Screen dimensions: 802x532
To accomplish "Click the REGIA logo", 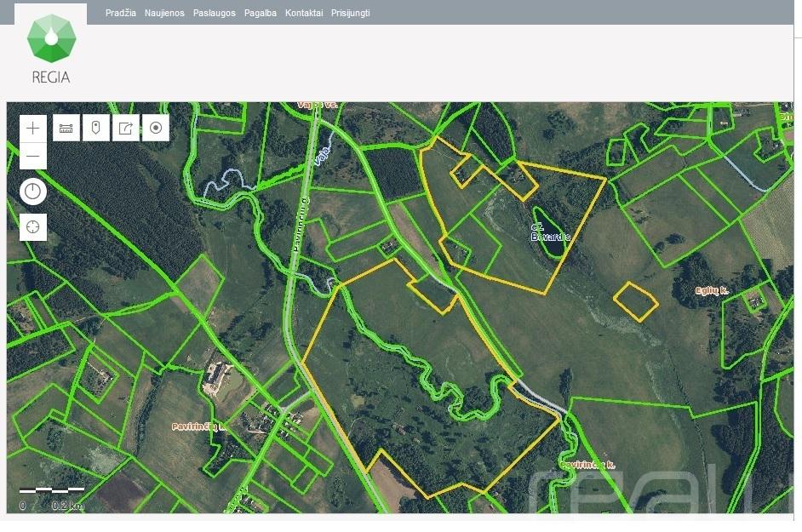I will coord(51,49).
